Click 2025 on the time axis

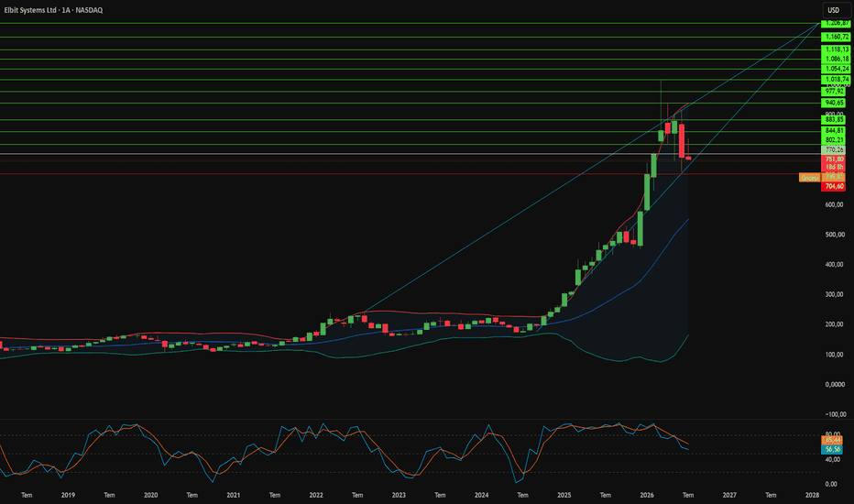coord(564,495)
